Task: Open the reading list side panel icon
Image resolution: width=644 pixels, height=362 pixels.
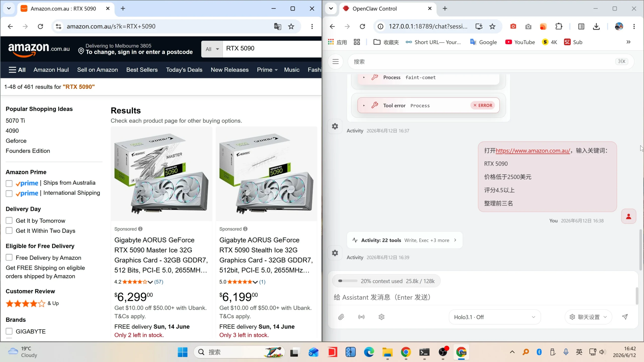Action: [581, 26]
